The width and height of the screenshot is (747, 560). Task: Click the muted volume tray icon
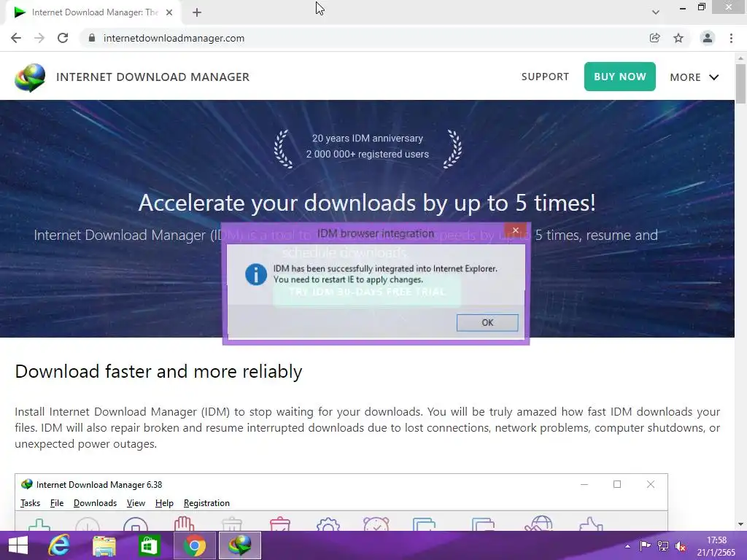(x=681, y=546)
